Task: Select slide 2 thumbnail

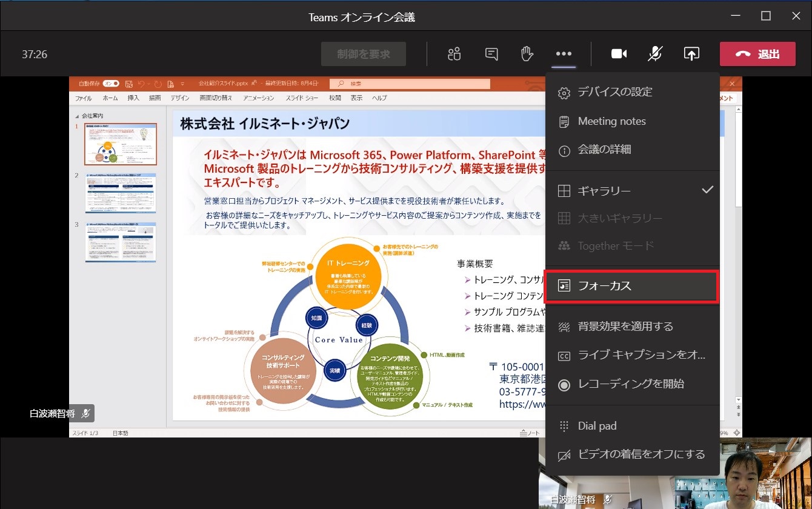Action: coord(121,193)
